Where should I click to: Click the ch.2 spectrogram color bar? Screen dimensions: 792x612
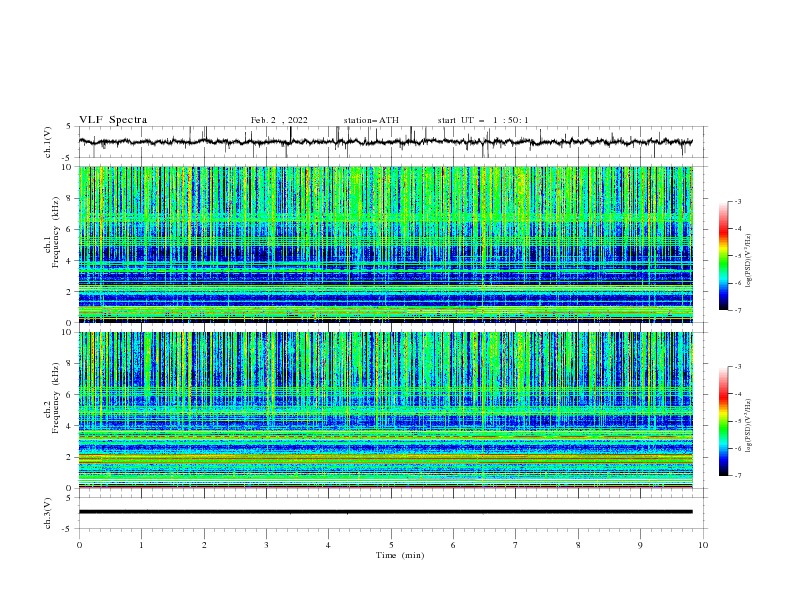tap(723, 421)
